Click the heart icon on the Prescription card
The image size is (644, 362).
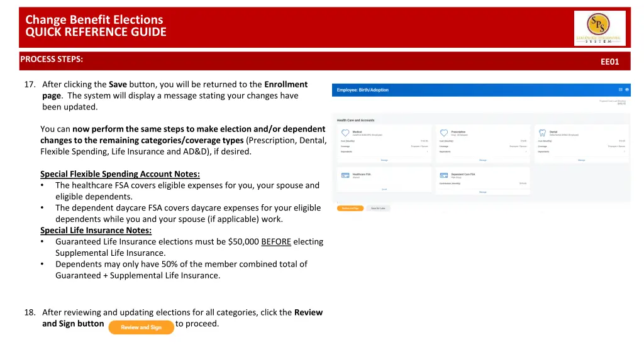point(444,133)
